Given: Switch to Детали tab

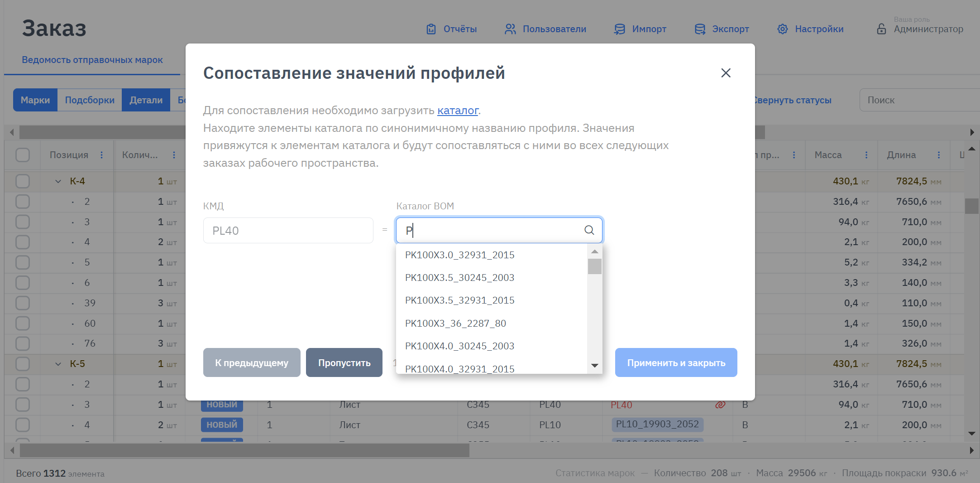Looking at the screenshot, I should tap(146, 100).
